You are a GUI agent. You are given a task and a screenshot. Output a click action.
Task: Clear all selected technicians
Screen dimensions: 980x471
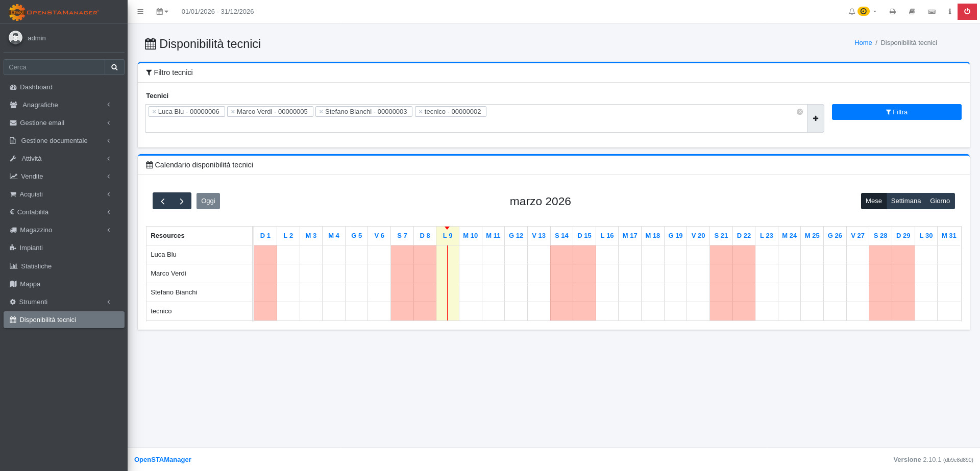tap(799, 112)
